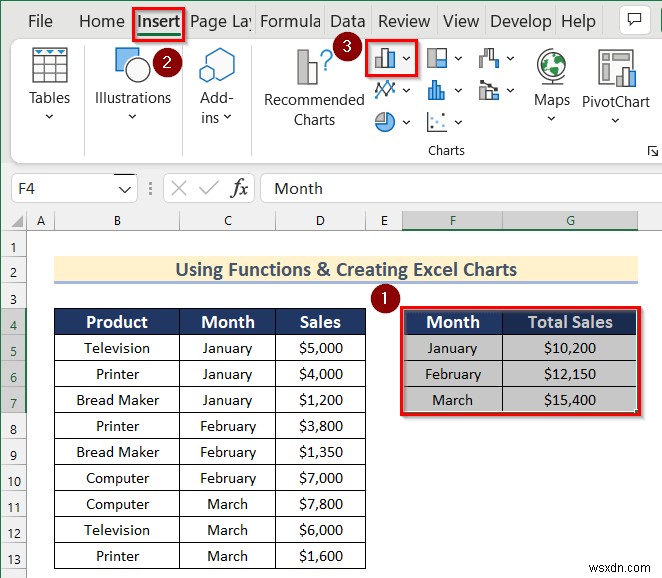
Task: Insert a column or bar chart
Action: pos(385,58)
